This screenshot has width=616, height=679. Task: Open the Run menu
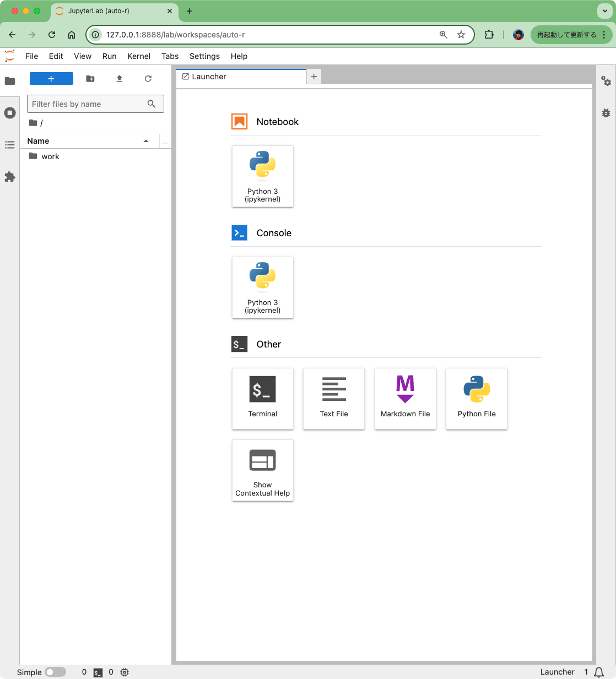click(110, 56)
